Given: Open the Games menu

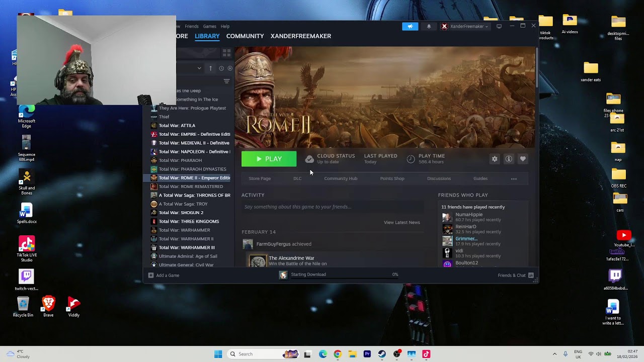Looking at the screenshot, I should [x=209, y=26].
